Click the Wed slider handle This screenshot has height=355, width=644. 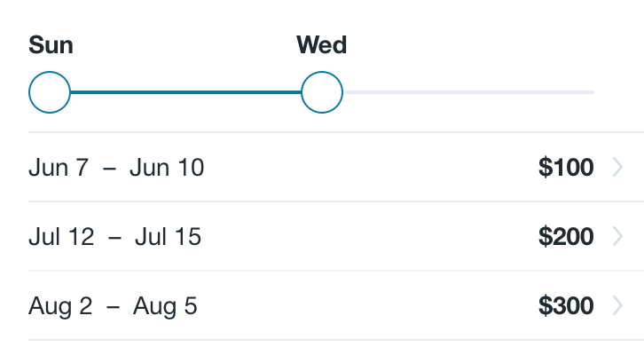coord(322,92)
